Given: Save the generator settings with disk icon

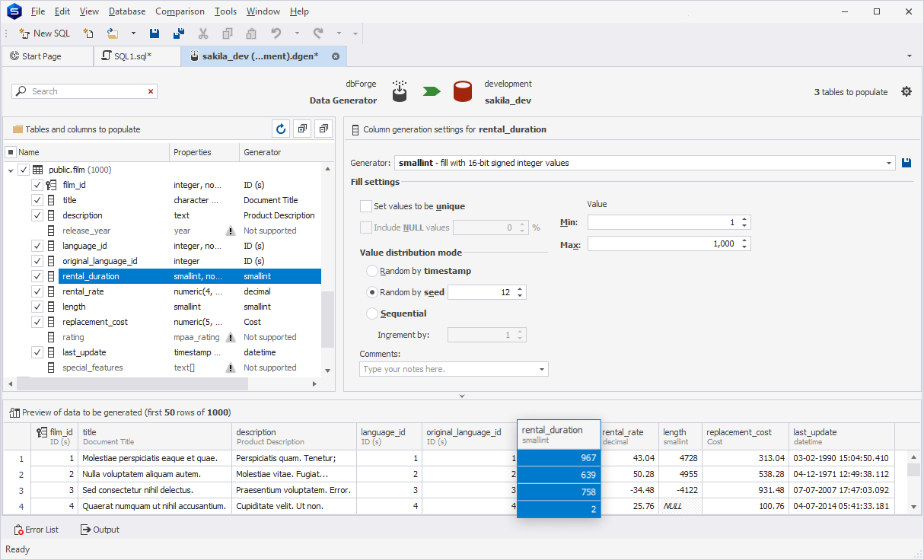Looking at the screenshot, I should (906, 163).
